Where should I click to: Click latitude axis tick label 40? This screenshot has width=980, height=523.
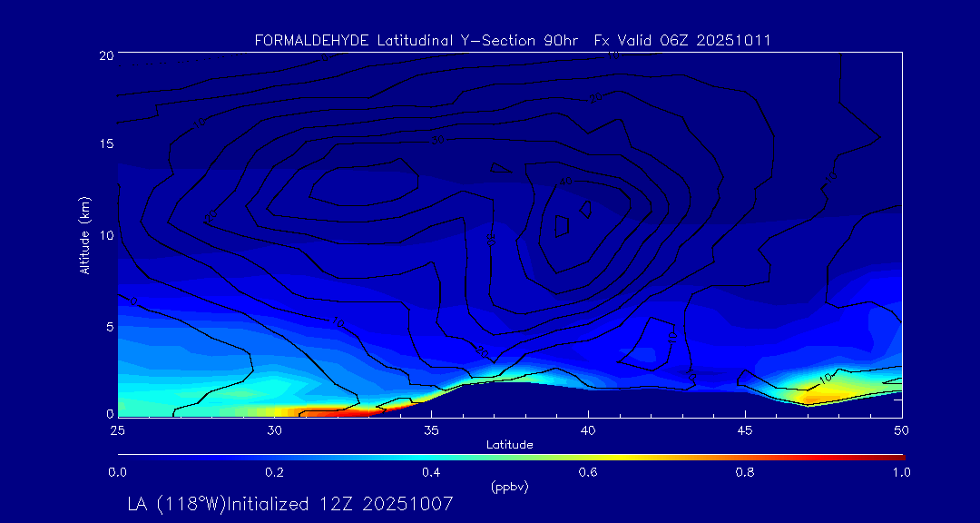point(588,430)
